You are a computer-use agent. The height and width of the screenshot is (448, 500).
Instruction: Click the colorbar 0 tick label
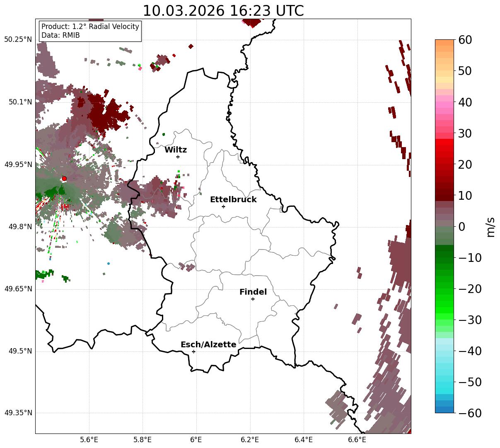coord(461,226)
